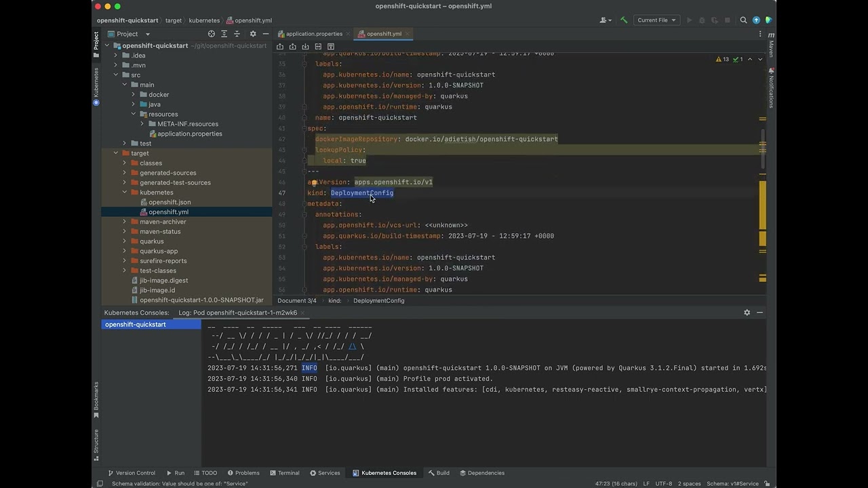The height and width of the screenshot is (488, 868).
Task: Collapse the target folder
Action: tap(116, 153)
